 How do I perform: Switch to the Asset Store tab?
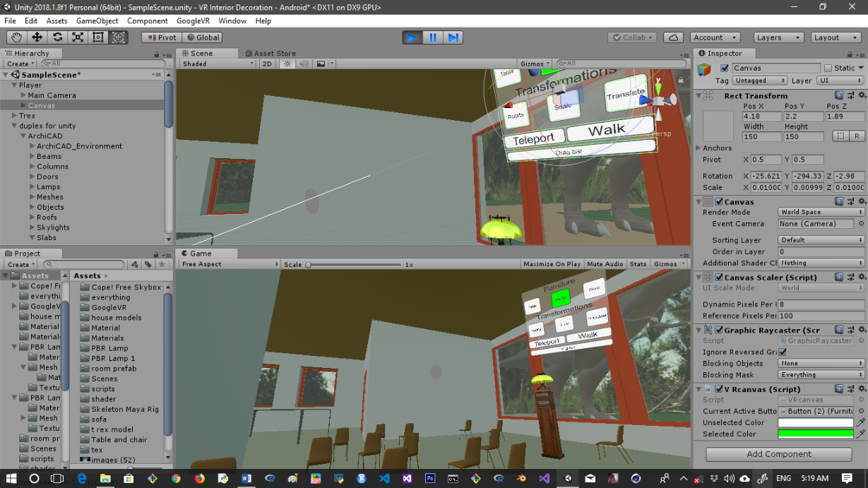click(x=270, y=53)
